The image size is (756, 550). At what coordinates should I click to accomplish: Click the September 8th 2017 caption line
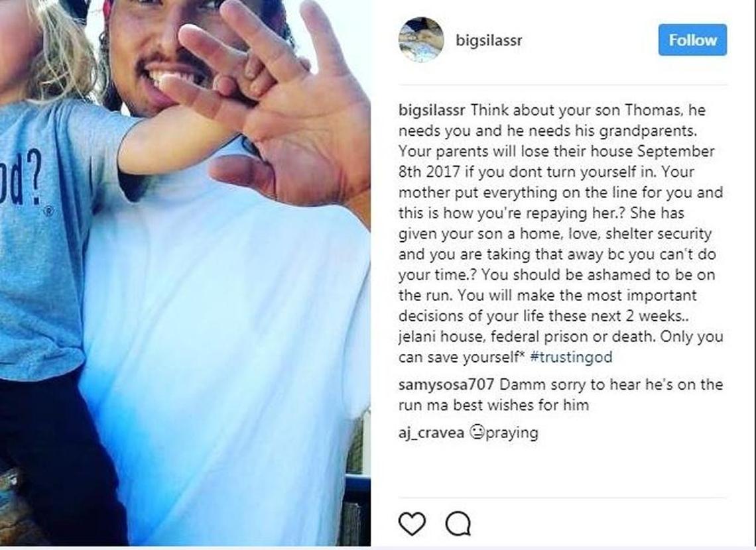546,172
